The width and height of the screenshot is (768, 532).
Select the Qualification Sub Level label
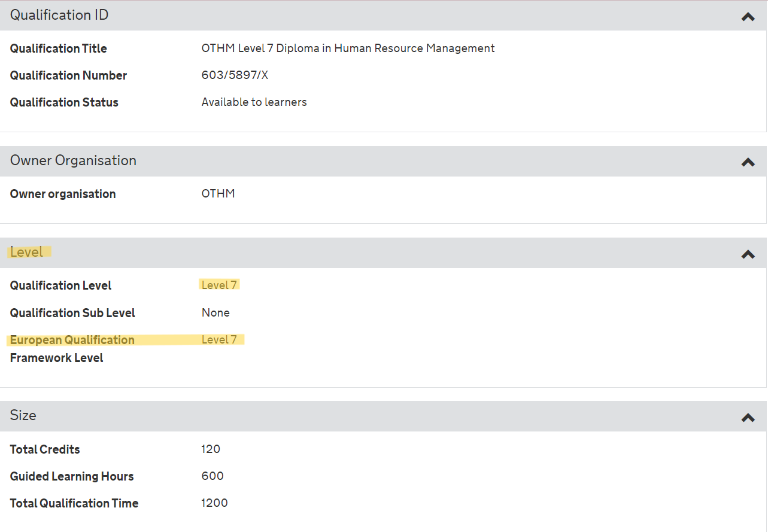[72, 313]
